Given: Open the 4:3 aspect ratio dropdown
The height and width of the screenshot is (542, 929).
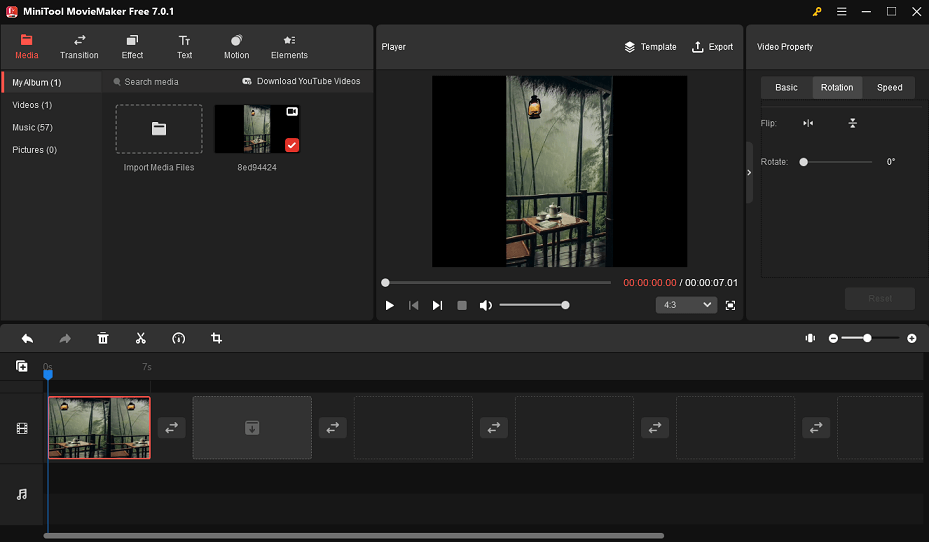Looking at the screenshot, I should pos(686,305).
